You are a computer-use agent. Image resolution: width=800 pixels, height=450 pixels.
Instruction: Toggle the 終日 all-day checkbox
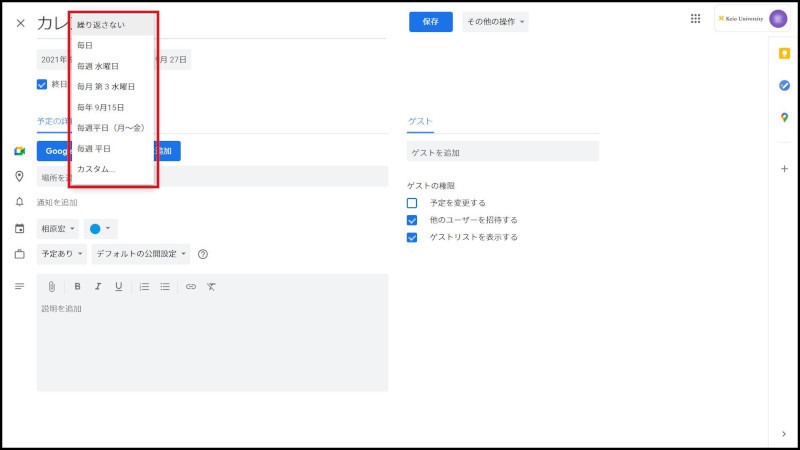click(x=42, y=85)
